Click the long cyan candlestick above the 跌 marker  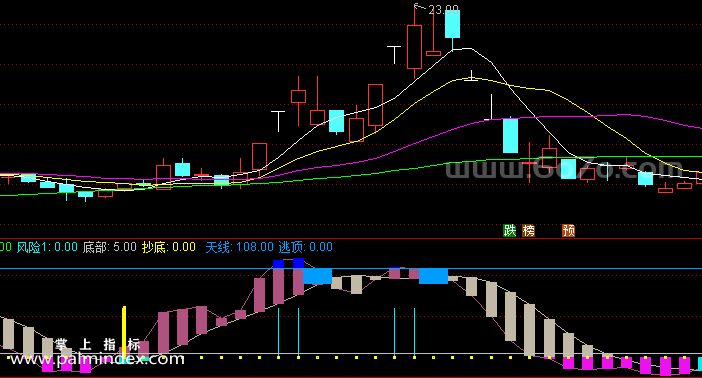click(x=510, y=135)
